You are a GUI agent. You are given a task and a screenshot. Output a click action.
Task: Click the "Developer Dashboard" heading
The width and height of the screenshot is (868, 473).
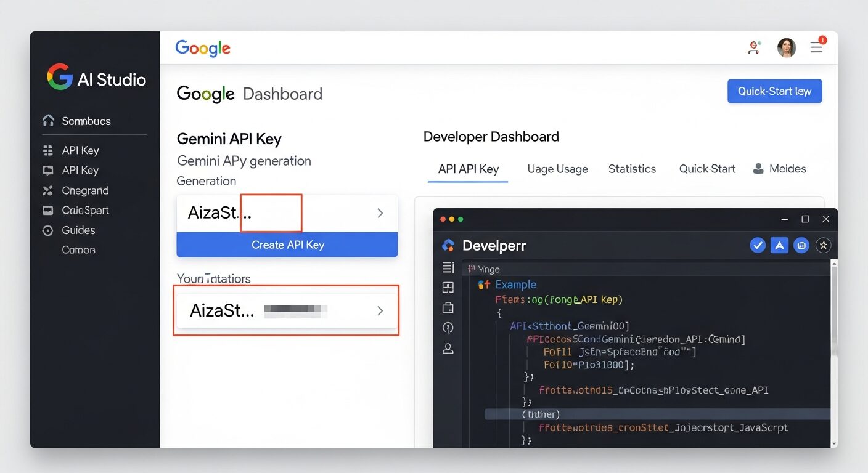491,137
